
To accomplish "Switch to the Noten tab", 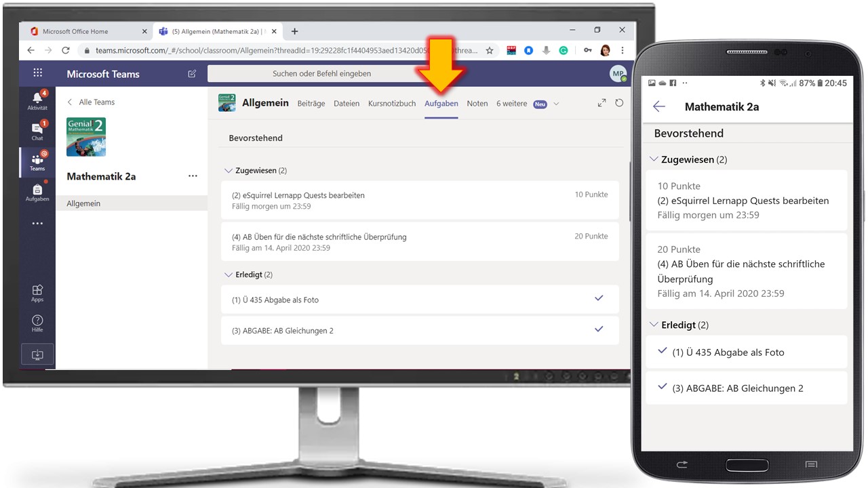I will tap(477, 104).
